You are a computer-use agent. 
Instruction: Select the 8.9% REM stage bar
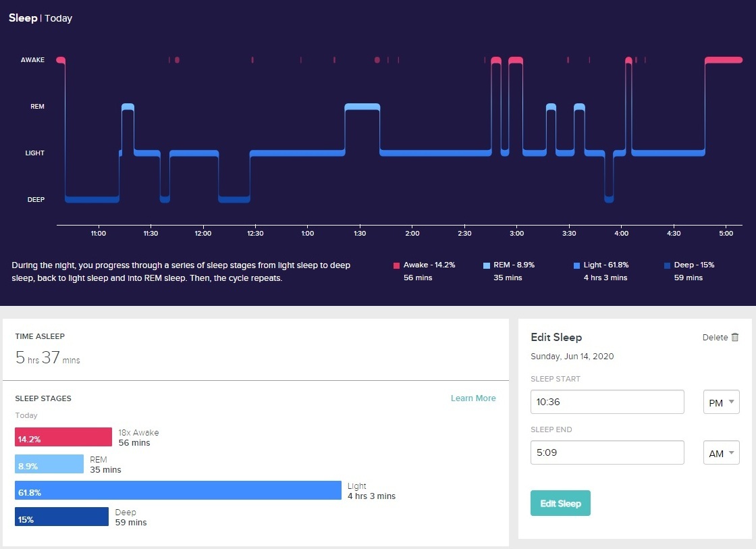(49, 464)
